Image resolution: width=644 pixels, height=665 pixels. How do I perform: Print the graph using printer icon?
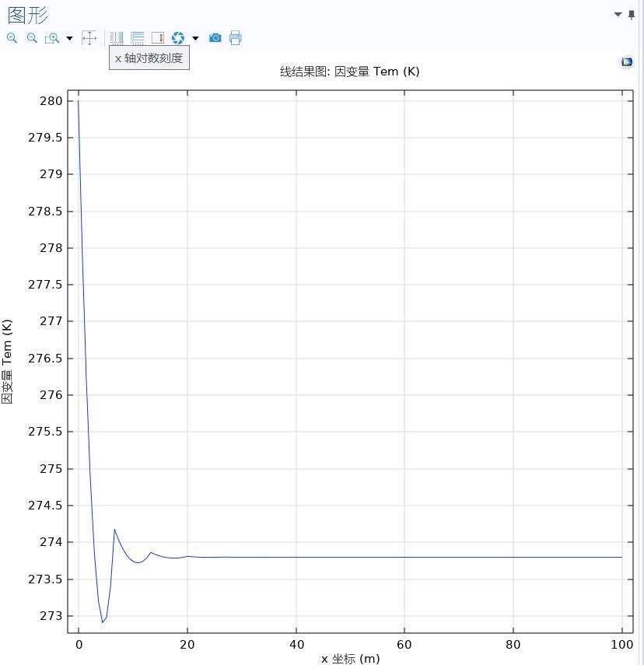pos(236,38)
